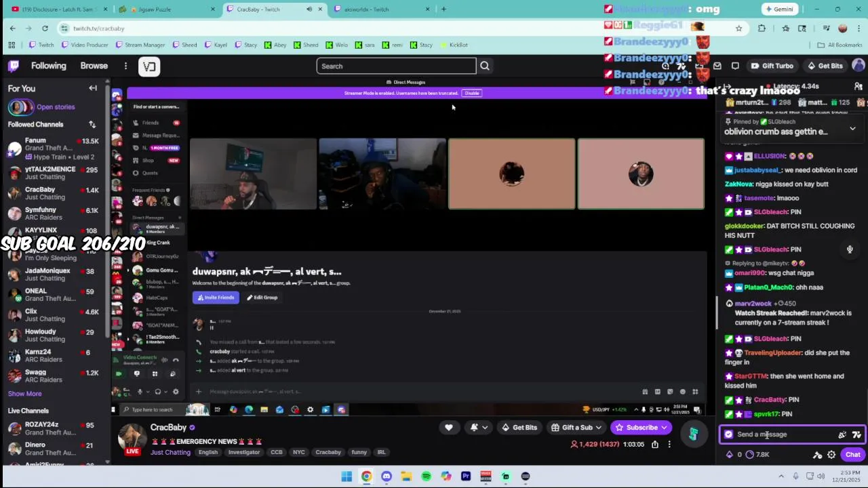Share the stream via share icon
This screenshot has height=488, width=868.
(x=655, y=445)
